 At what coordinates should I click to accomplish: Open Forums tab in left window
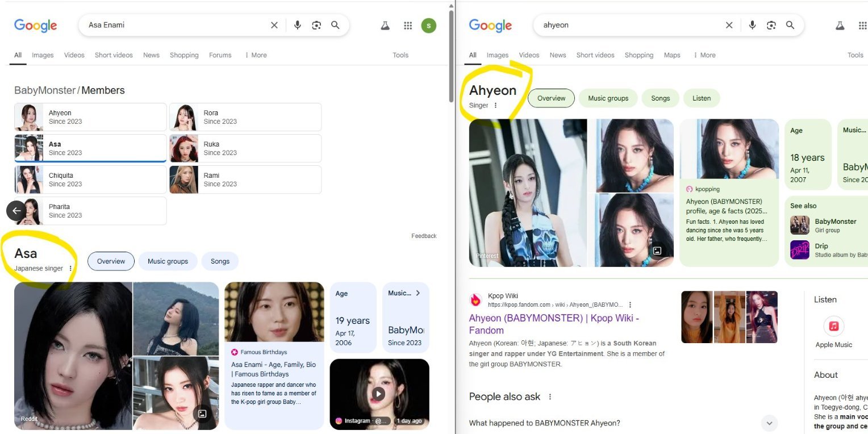(220, 55)
